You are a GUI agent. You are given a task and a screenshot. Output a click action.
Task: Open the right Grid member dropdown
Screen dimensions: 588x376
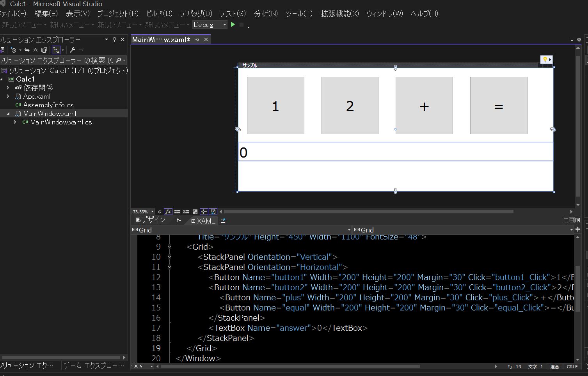coord(571,230)
